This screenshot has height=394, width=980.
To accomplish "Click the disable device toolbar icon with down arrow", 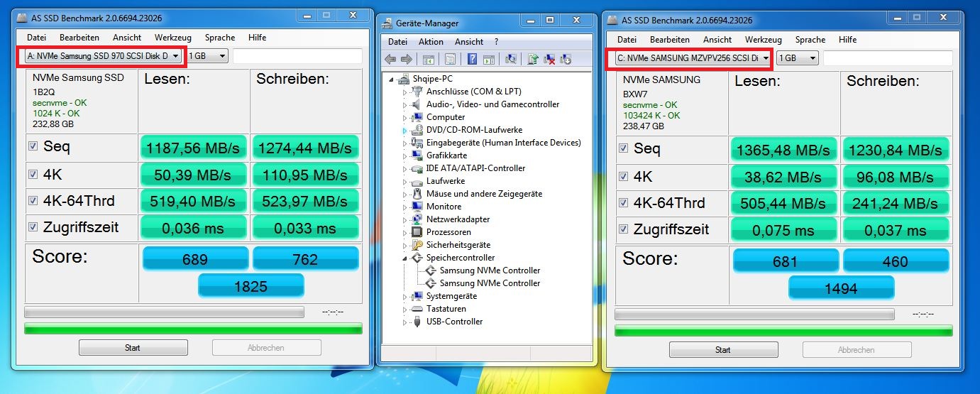I will click(566, 60).
